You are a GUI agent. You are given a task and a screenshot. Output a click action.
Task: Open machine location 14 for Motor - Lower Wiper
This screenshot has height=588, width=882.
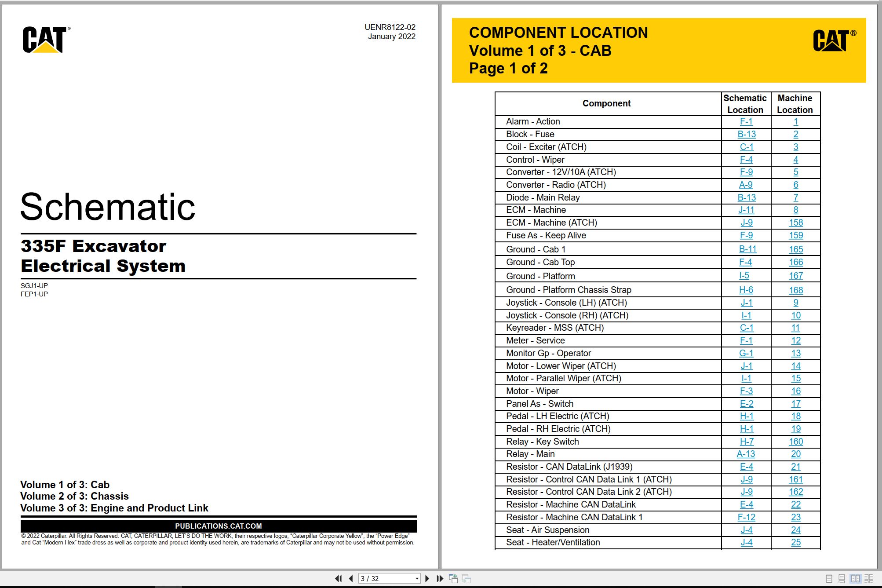pos(796,366)
